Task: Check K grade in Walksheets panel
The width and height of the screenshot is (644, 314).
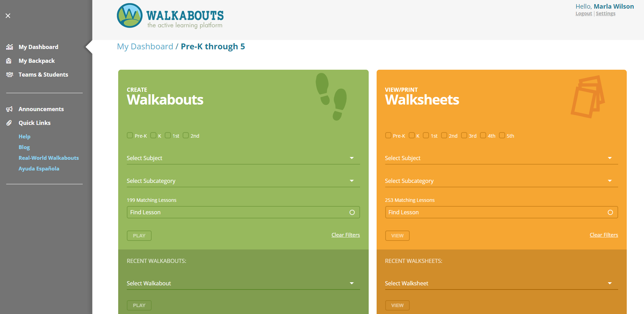Action: tap(412, 135)
